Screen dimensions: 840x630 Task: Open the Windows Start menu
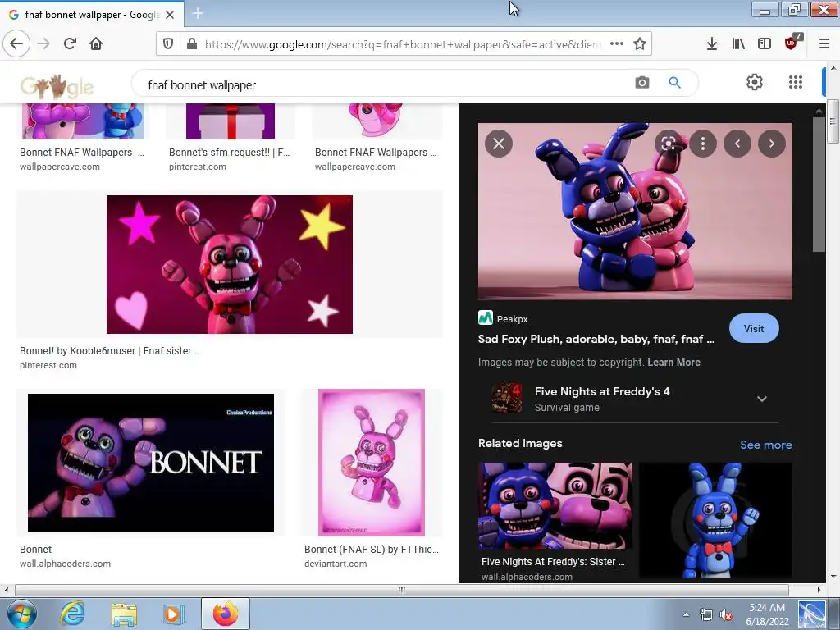[21, 614]
